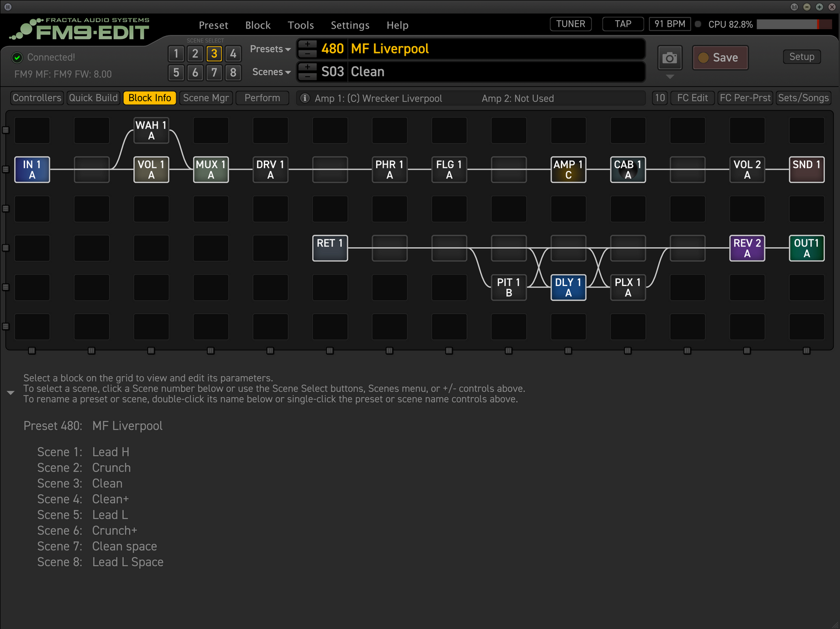Open the Settings menu
840x629 pixels.
[350, 26]
